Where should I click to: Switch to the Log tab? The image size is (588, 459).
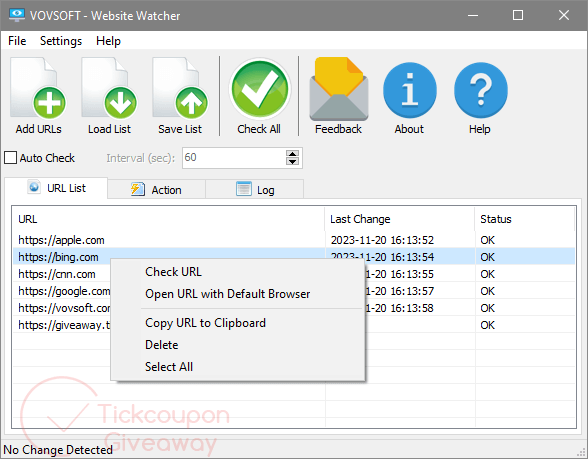[x=255, y=190]
